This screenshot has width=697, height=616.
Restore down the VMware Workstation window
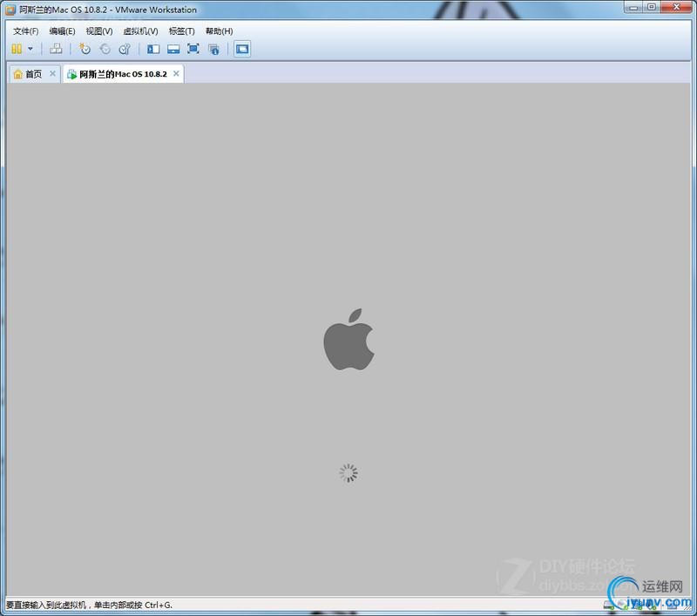[652, 7]
